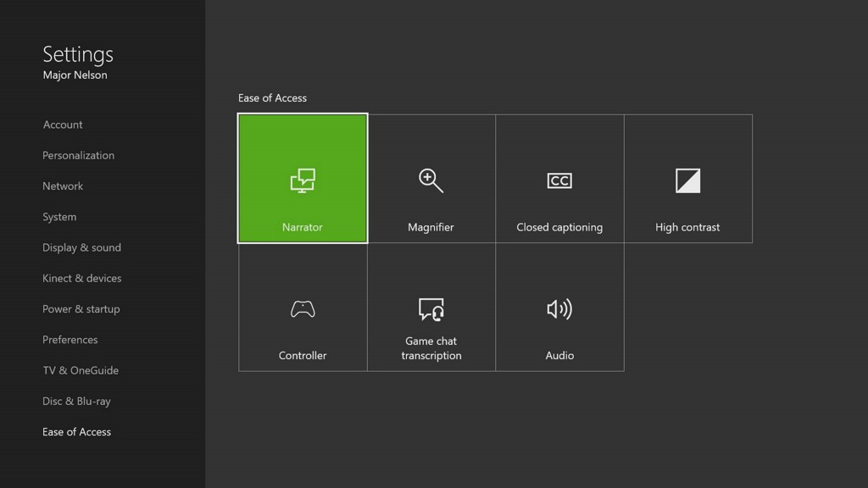Image resolution: width=868 pixels, height=488 pixels.
Task: Select the Controller gamepad icon
Action: click(303, 308)
